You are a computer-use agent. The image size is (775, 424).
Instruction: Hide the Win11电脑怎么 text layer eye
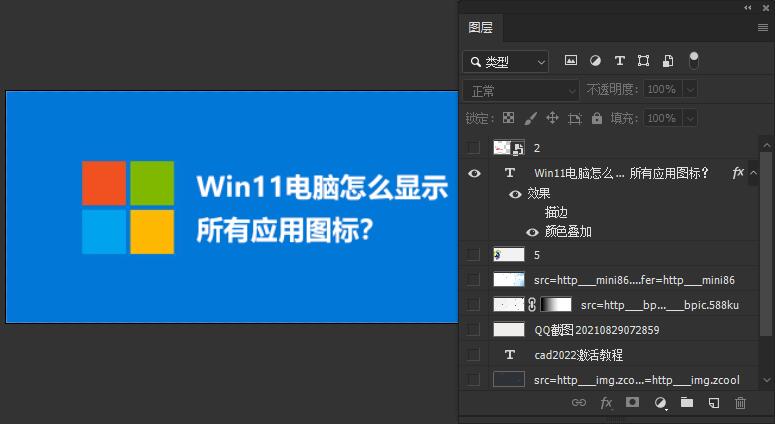pyautogui.click(x=474, y=173)
